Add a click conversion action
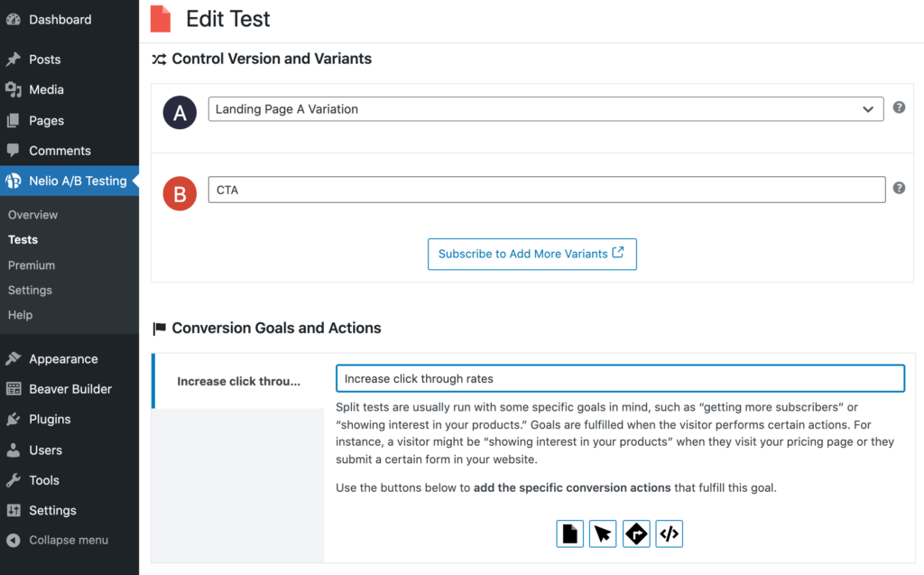The image size is (924, 575). 603,533
